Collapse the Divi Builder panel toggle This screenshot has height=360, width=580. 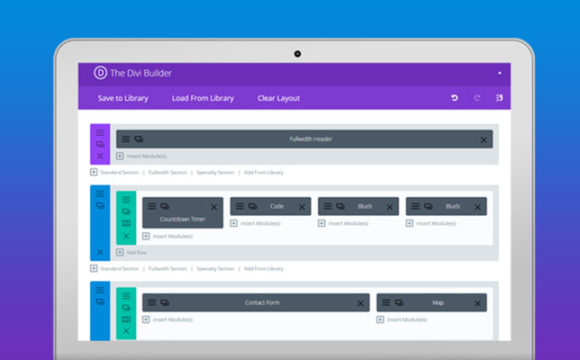click(x=500, y=73)
